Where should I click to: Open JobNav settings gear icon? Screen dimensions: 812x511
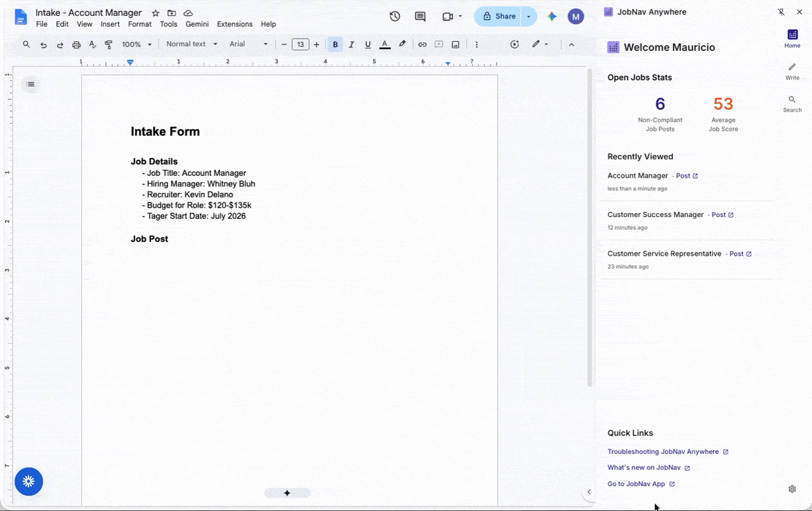(x=792, y=489)
